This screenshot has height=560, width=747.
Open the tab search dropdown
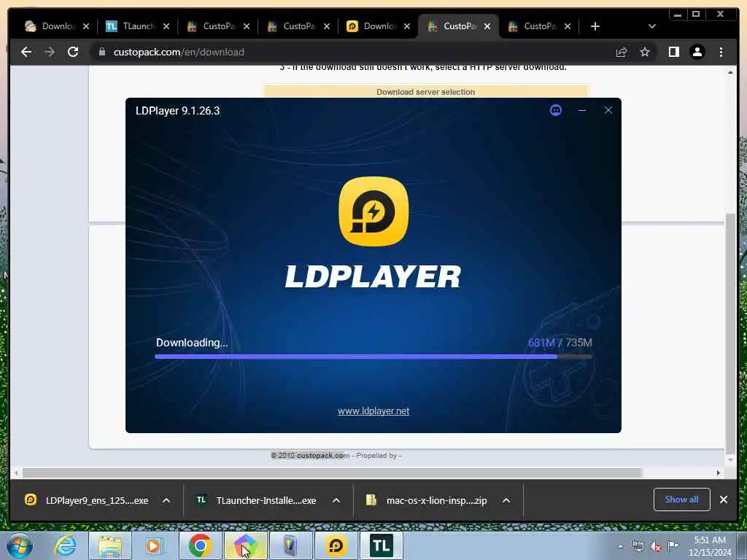point(652,26)
